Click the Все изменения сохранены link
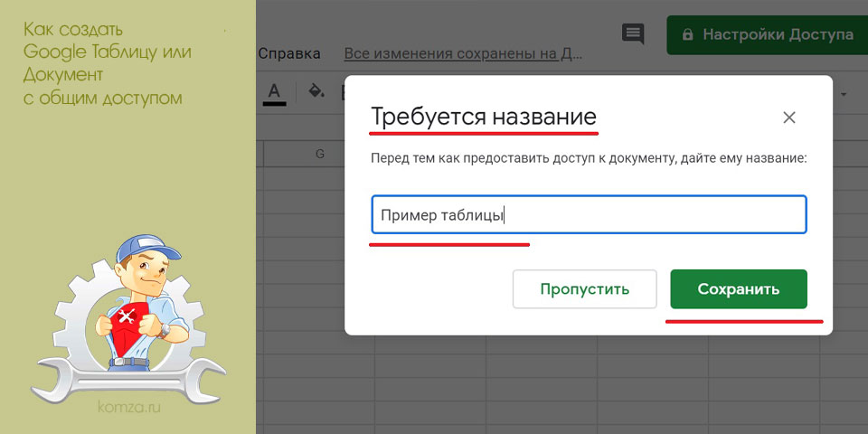 click(x=463, y=53)
